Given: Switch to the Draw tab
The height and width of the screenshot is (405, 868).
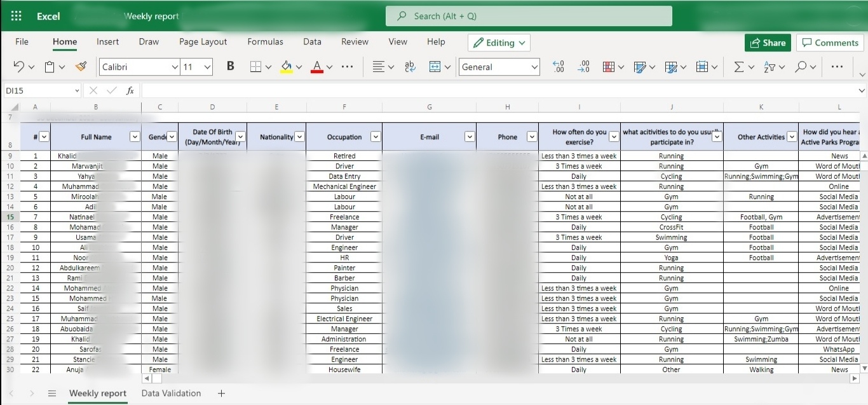Looking at the screenshot, I should tap(149, 41).
